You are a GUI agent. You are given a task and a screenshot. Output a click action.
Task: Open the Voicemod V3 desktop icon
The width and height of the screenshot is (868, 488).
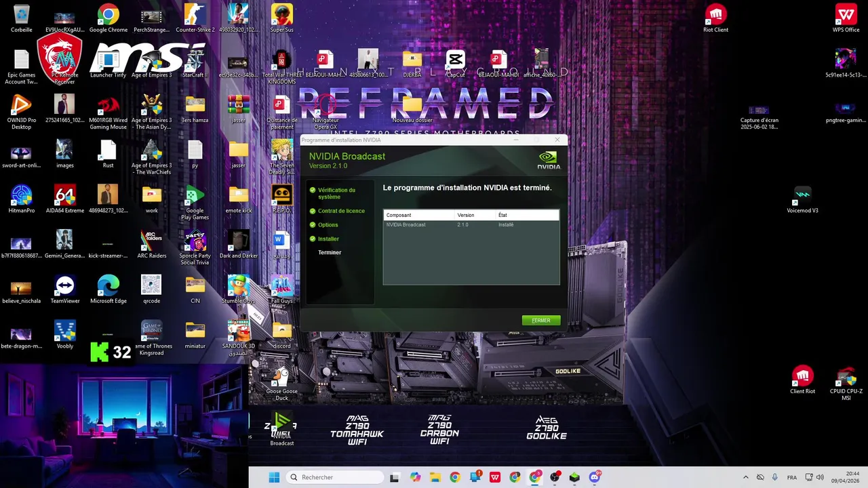(802, 200)
